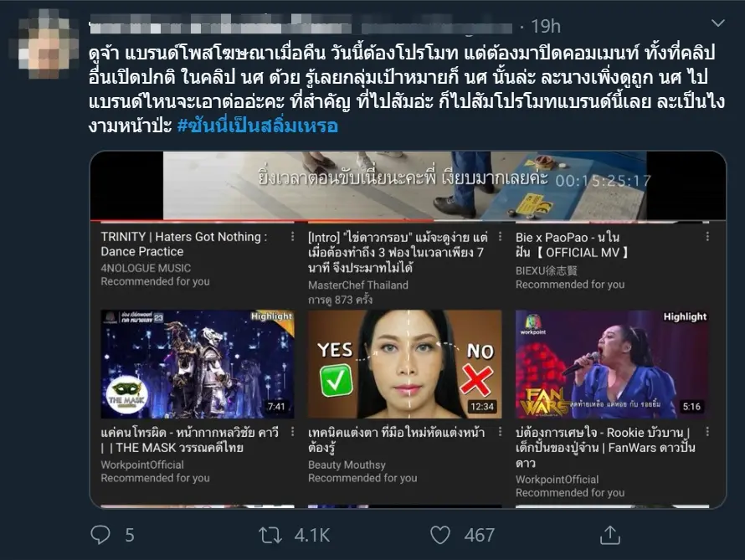This screenshot has width=745, height=560.
Task: Open the WorkpointOfficial channel name under THE MASK
Action: [x=142, y=465]
